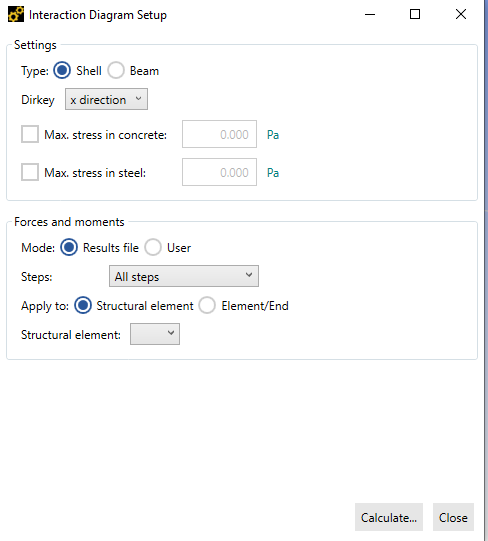Screen dimensions: 488x541
Task: Choose Beam as the type
Action: click(116, 70)
